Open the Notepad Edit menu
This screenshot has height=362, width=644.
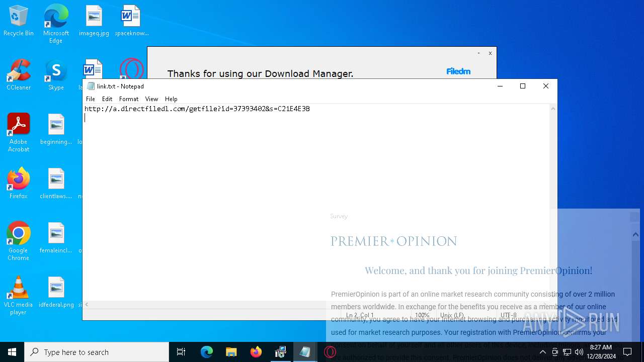pyautogui.click(x=107, y=99)
